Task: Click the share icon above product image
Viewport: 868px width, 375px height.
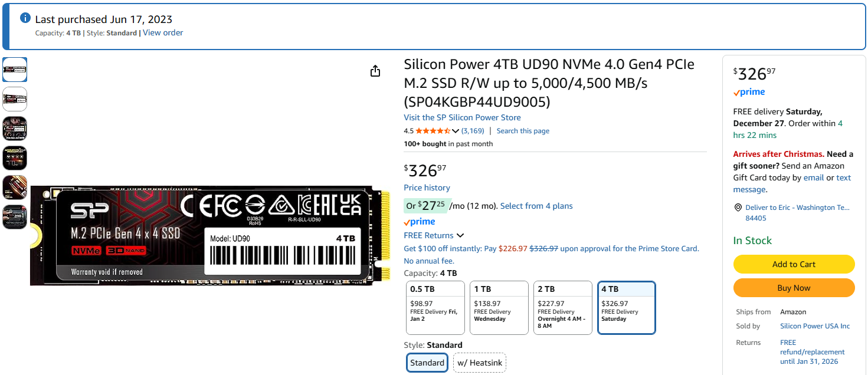Action: 375,71
